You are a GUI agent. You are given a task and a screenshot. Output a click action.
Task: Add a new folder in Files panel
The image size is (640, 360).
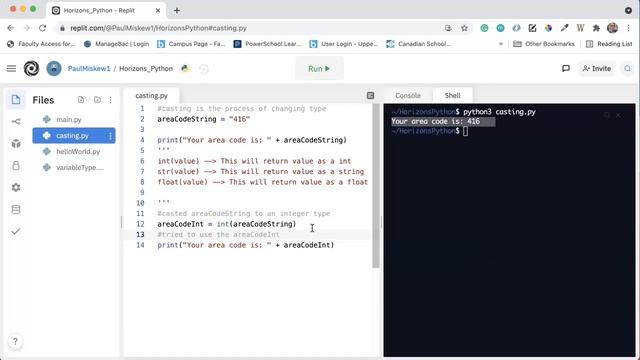point(97,100)
